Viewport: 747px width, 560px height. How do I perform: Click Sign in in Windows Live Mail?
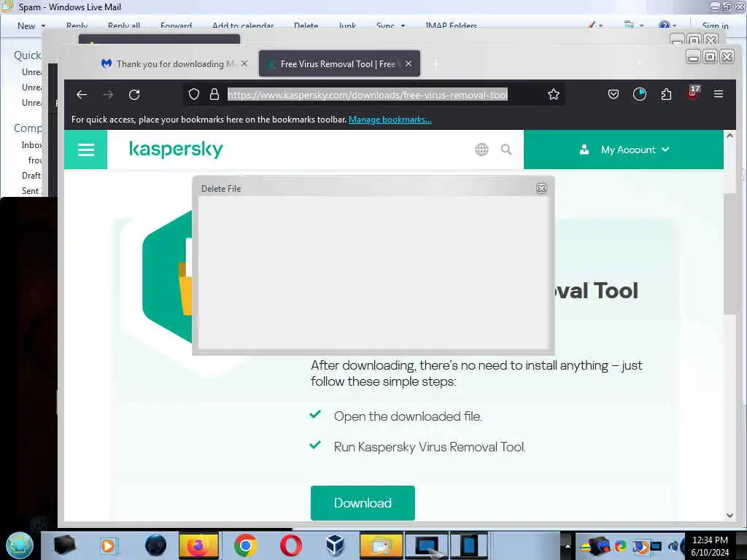(x=715, y=26)
